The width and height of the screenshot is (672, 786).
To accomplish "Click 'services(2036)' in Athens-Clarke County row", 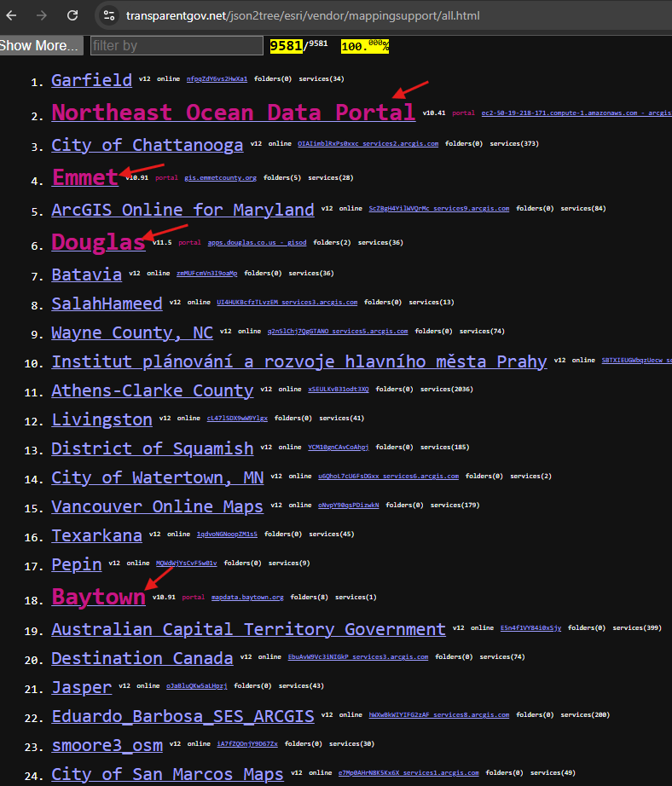I will coord(447,390).
